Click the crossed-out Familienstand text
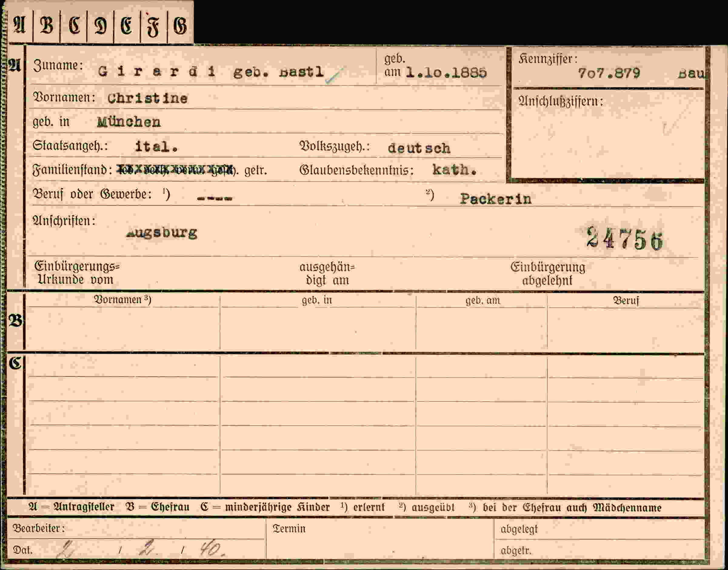The width and height of the screenshot is (728, 570). tap(175, 170)
